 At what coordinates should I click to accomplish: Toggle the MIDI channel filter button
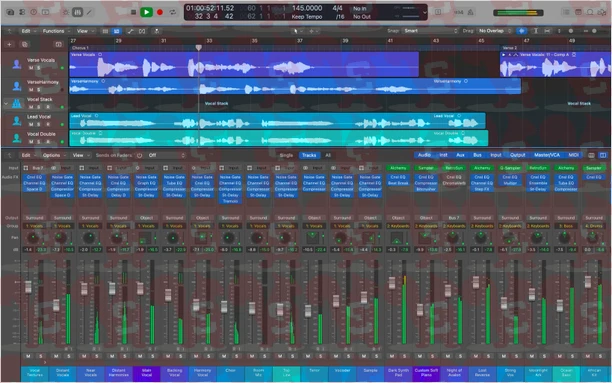click(573, 155)
